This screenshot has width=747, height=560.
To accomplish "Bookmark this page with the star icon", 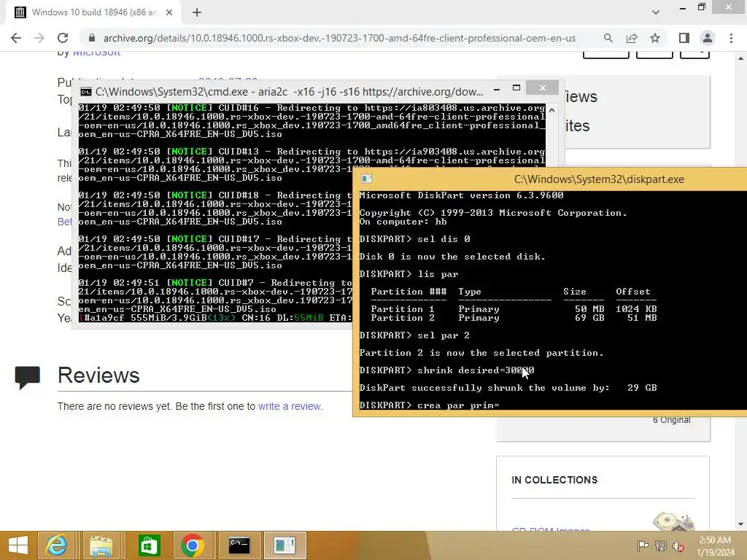I will pos(655,38).
